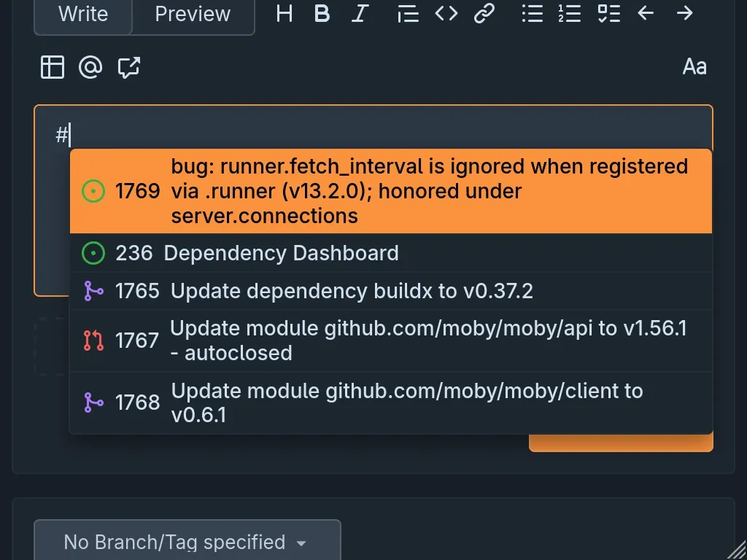Click the cross-reference comment icon

tap(128, 66)
